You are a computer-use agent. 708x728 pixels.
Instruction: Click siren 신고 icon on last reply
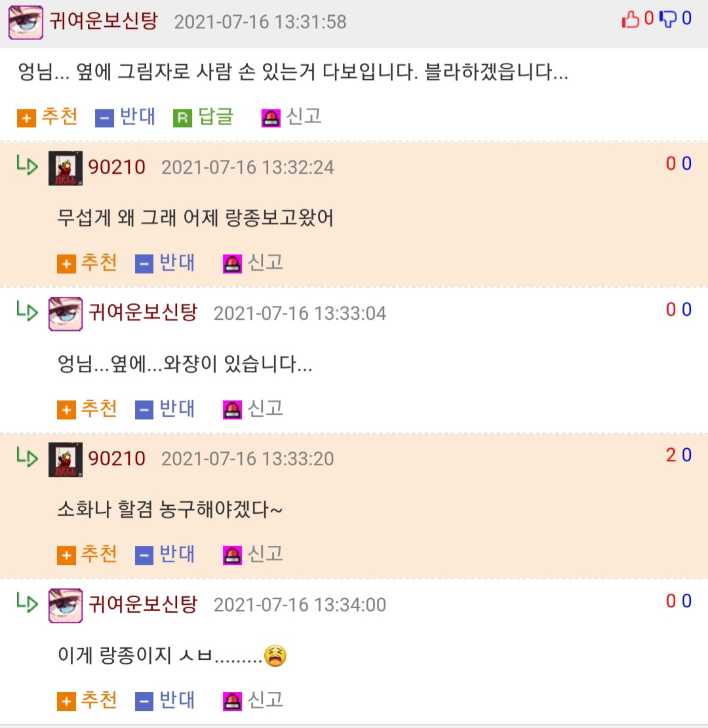[x=232, y=701]
